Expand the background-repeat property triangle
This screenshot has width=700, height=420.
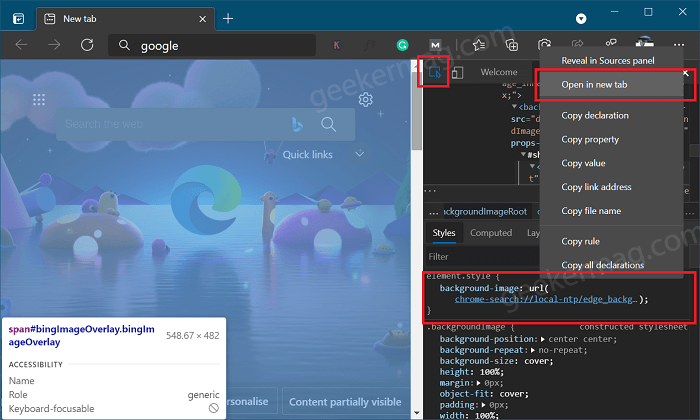[533, 350]
